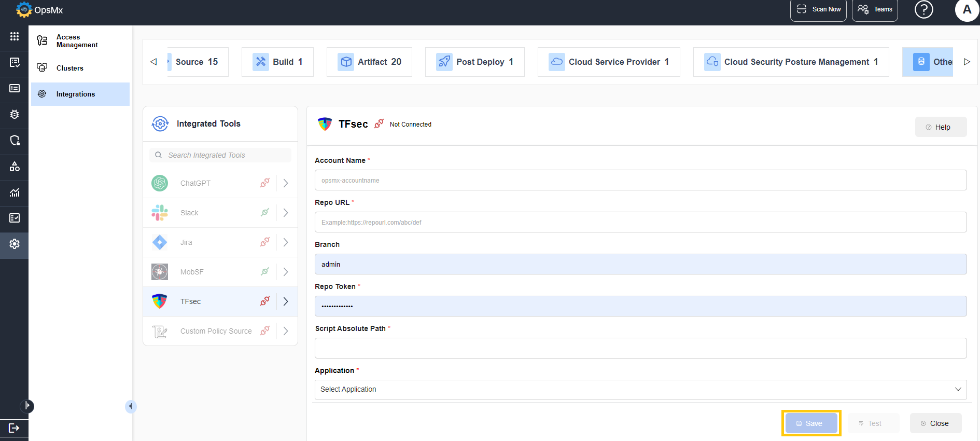Screen dimensions: 980x441
Task: Open Clusters in the side menu
Action: point(69,68)
